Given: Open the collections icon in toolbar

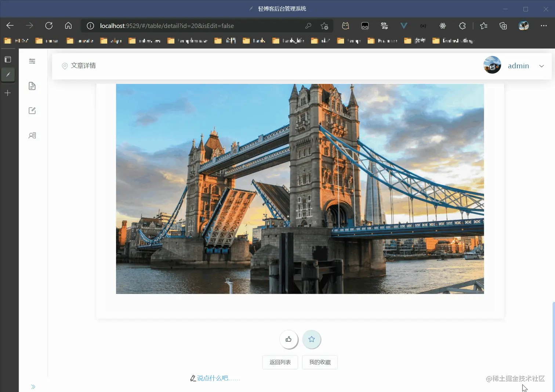Looking at the screenshot, I should [503, 26].
